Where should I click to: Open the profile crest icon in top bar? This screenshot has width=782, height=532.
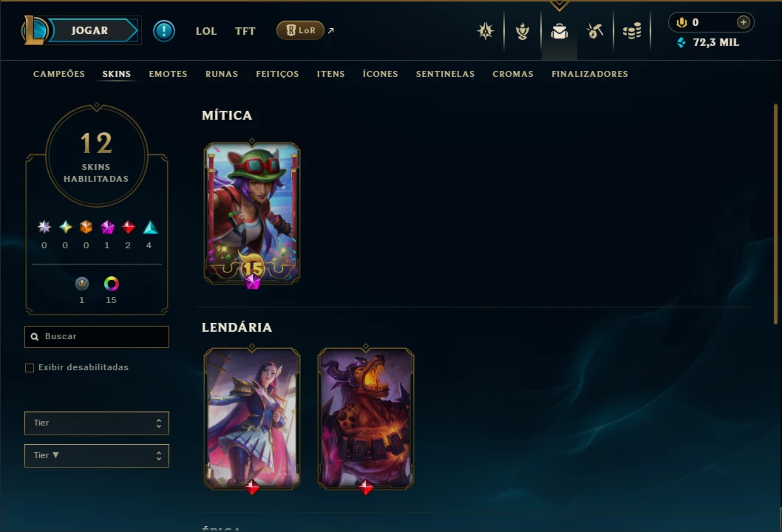point(486,32)
